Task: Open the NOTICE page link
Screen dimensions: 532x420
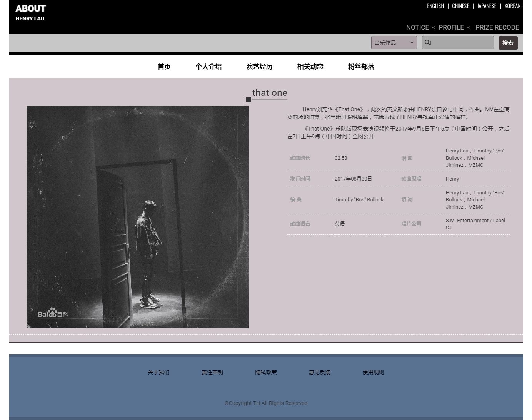Action: [x=417, y=27]
